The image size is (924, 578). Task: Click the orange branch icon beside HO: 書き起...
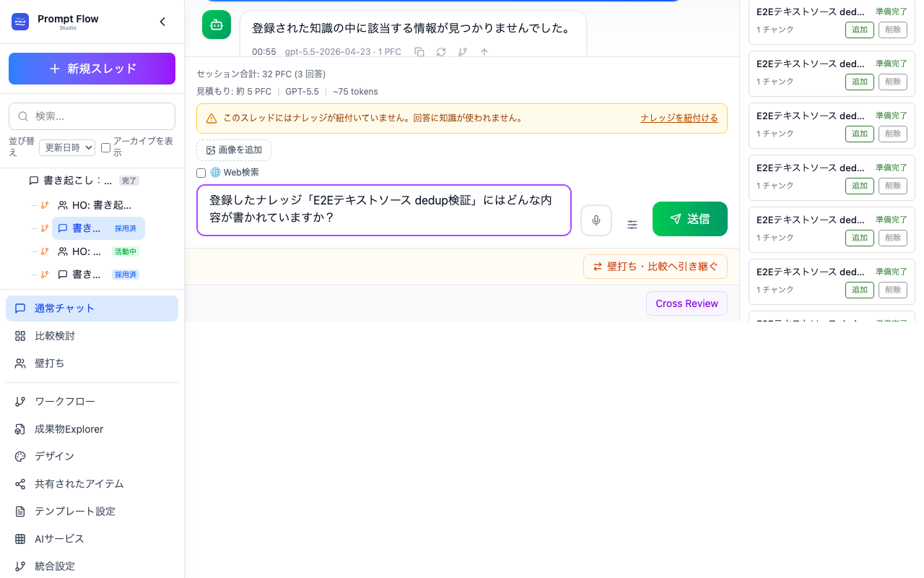[x=45, y=205]
